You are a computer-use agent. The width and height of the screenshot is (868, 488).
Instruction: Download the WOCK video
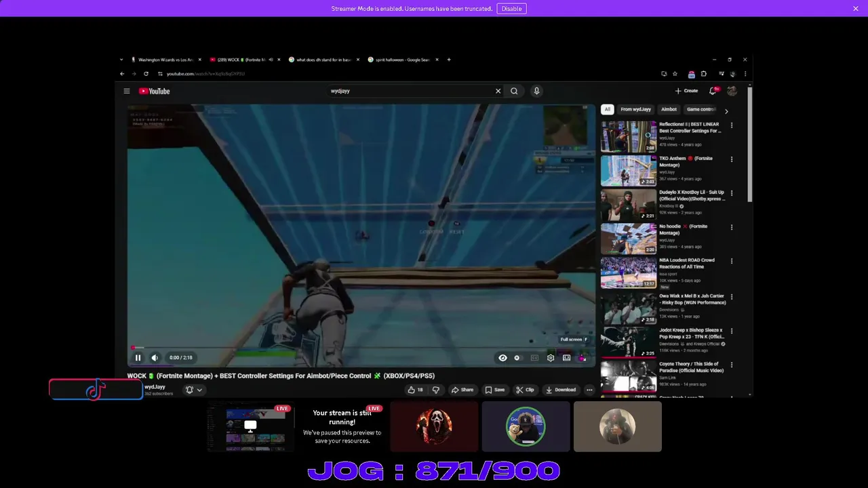tap(561, 390)
